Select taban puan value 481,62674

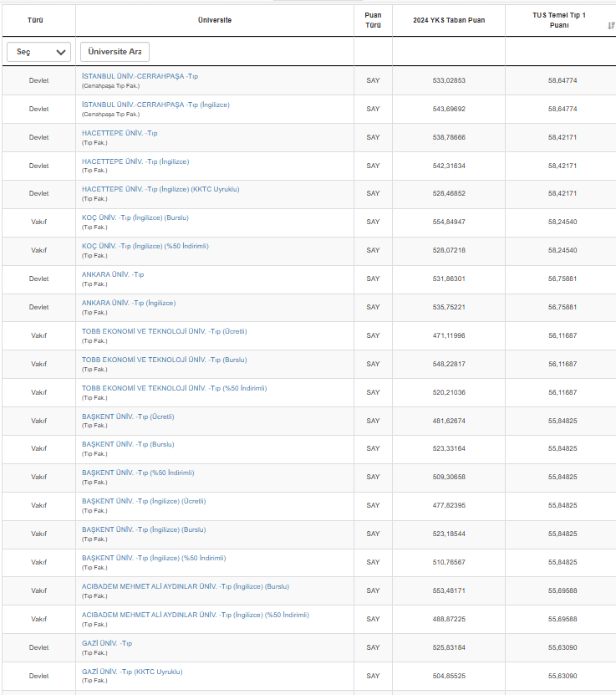pyautogui.click(x=449, y=421)
